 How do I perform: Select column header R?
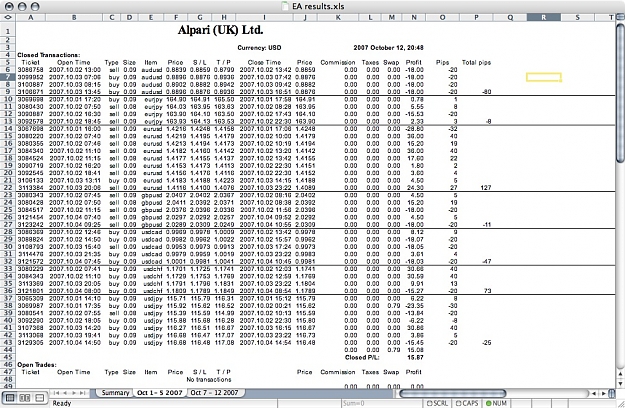click(544, 18)
